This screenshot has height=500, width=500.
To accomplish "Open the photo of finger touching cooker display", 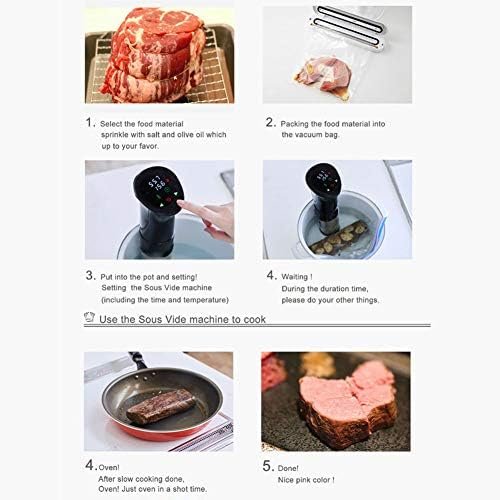I will [160, 210].
